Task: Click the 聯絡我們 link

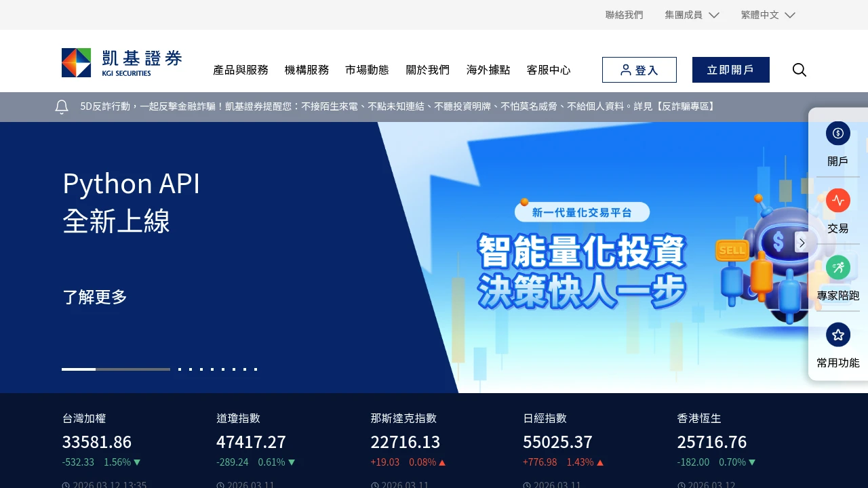Action: [x=624, y=15]
